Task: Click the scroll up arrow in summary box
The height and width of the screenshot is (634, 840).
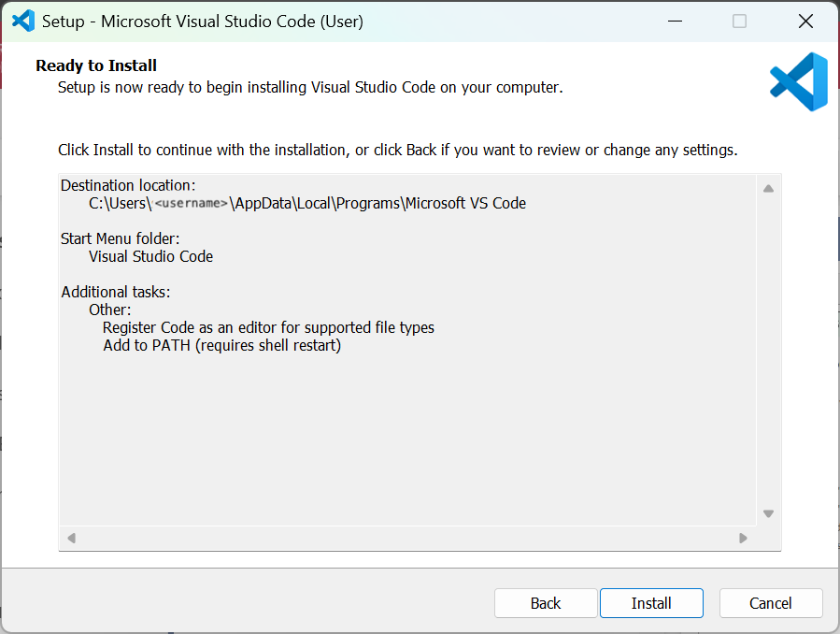Action: click(x=768, y=189)
